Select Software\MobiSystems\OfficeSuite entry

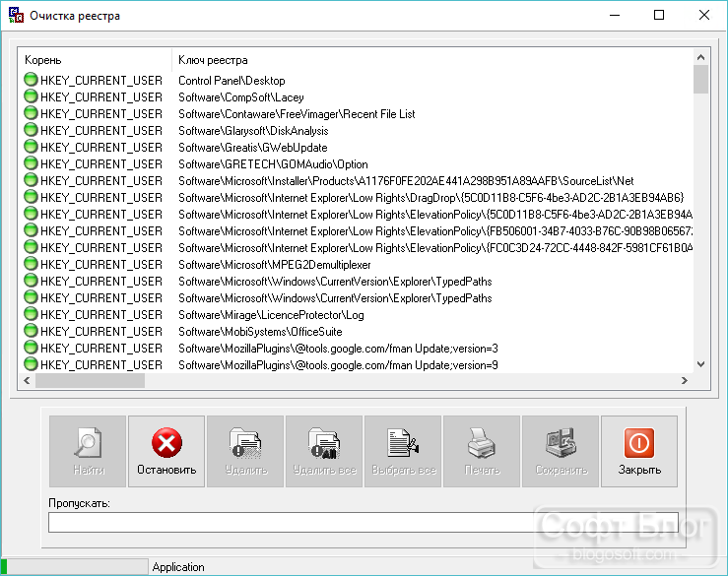(260, 332)
